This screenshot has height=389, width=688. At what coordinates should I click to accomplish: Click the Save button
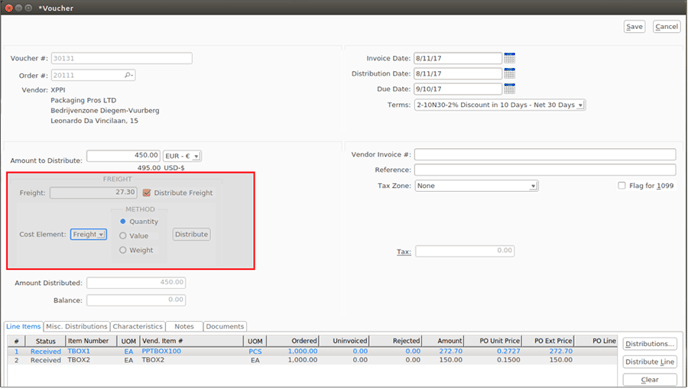click(634, 26)
